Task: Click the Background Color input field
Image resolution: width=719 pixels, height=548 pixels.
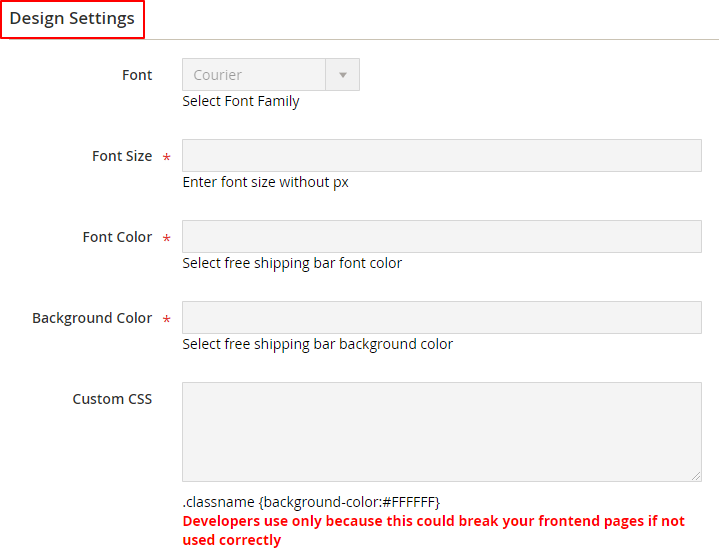Action: point(441,318)
